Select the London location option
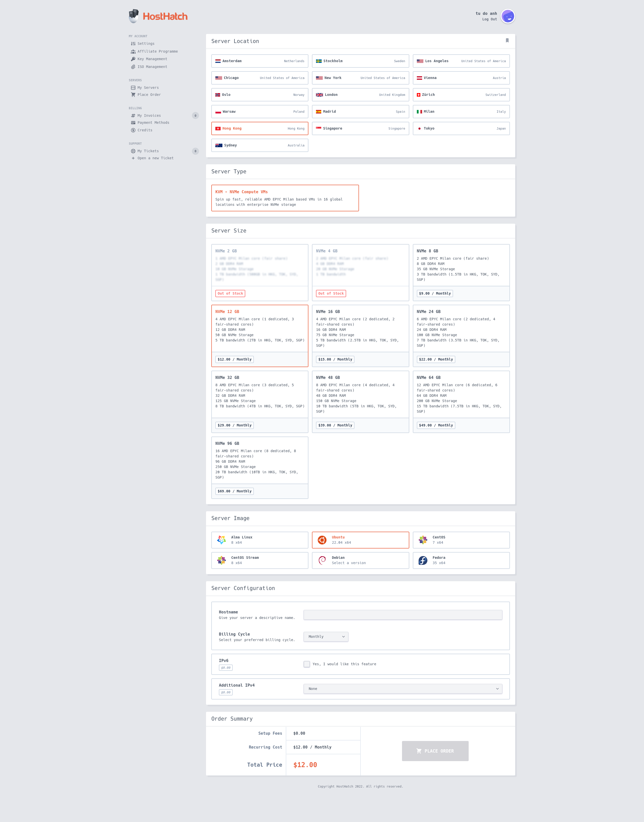This screenshot has width=644, height=822. [x=360, y=95]
